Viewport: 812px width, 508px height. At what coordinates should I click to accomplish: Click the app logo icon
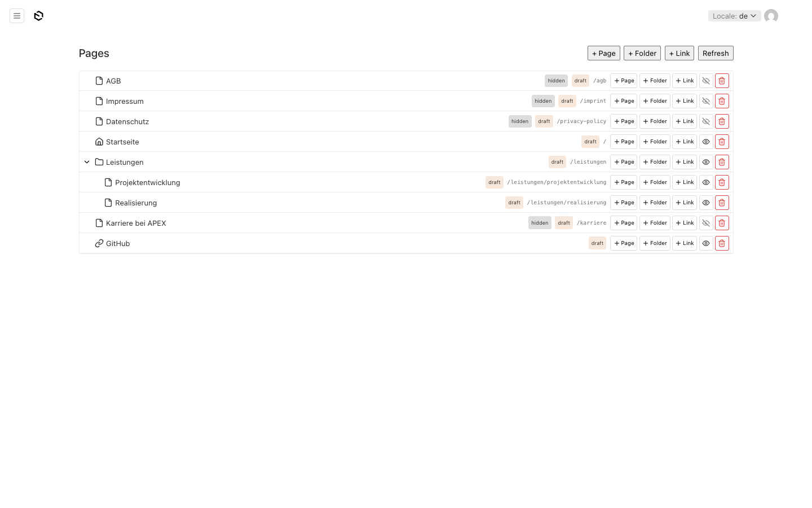click(x=38, y=16)
